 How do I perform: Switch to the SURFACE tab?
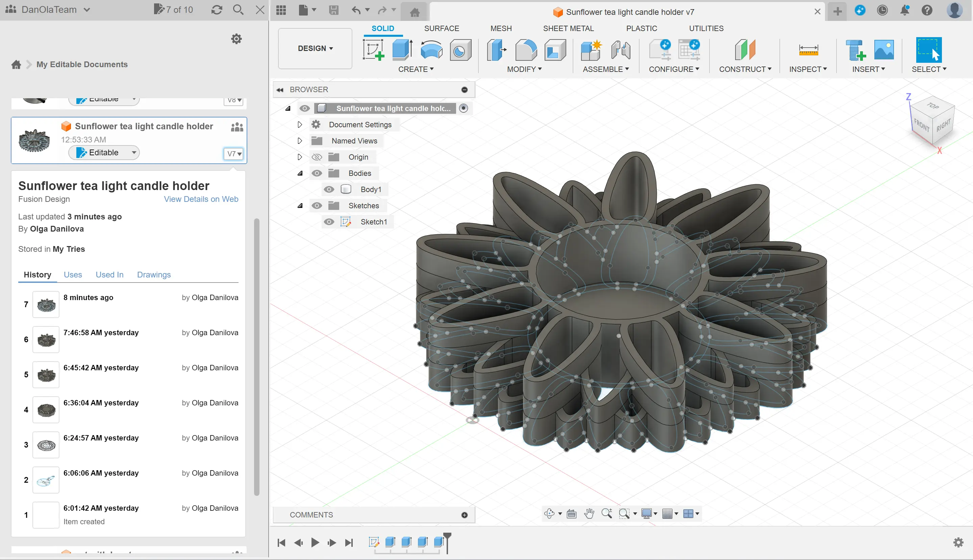441,28
